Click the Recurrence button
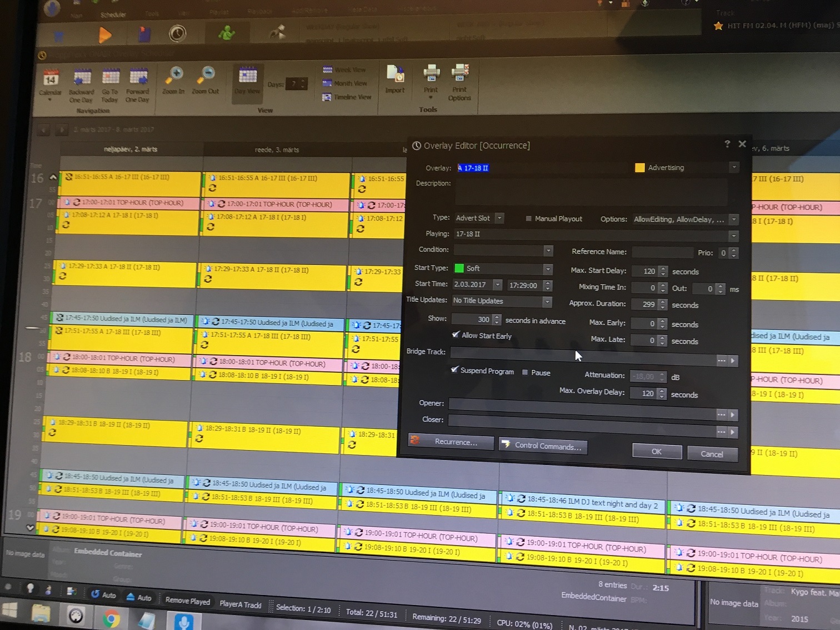 (x=451, y=442)
